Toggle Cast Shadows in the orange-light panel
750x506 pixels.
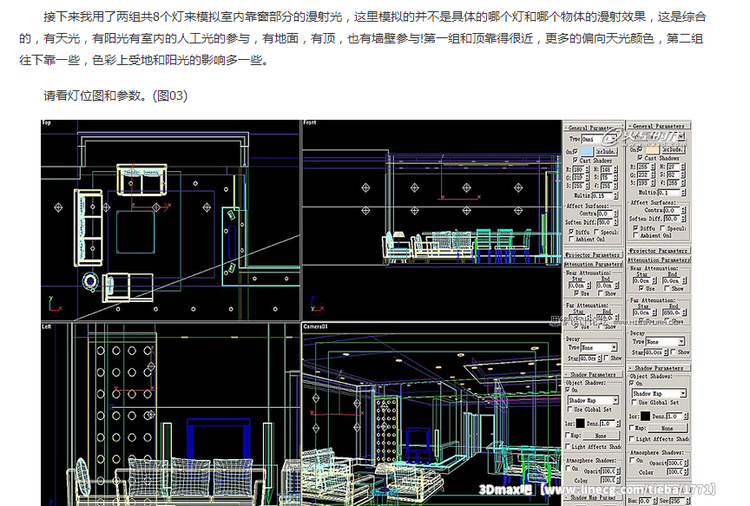[x=640, y=158]
